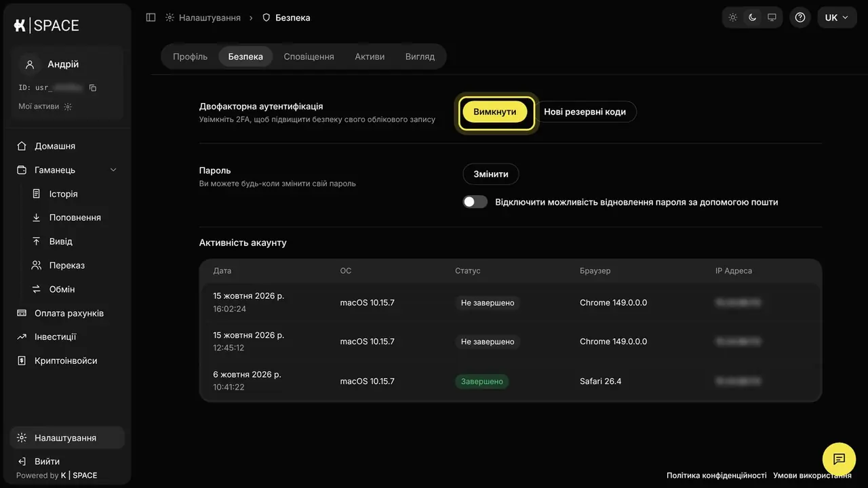This screenshot has width=868, height=488.
Task: Disable 2FA with Вимкнути button
Action: [x=495, y=112]
